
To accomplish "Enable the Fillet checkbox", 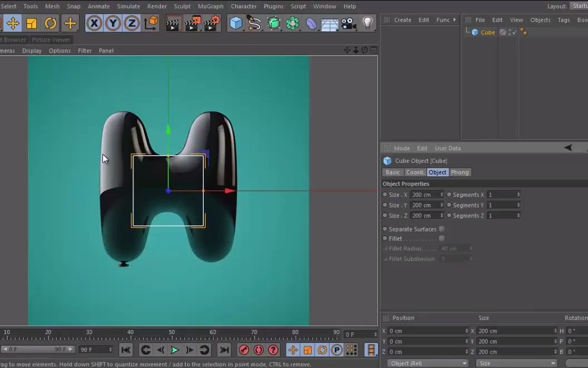I will [x=442, y=239].
